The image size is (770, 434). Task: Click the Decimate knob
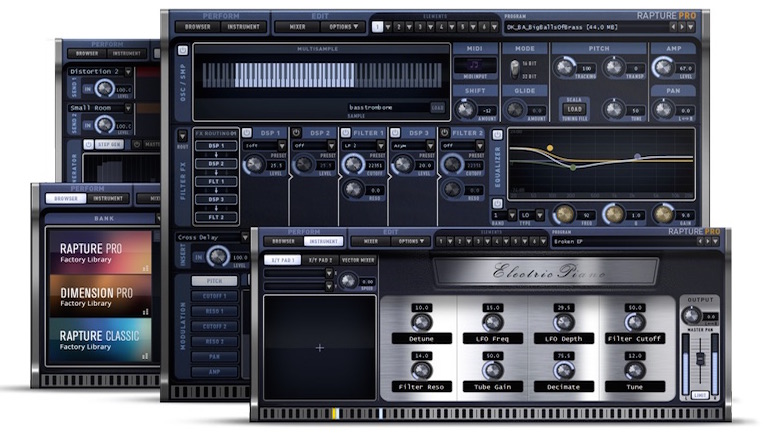point(563,371)
